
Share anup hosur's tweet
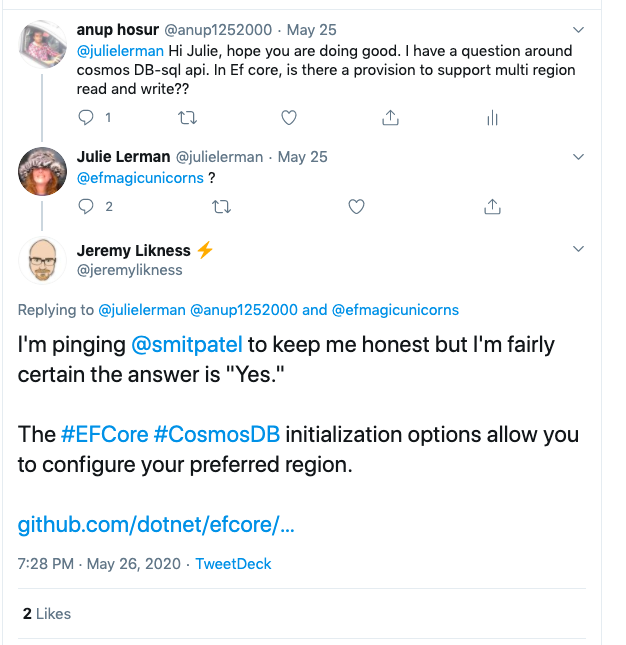(390, 118)
